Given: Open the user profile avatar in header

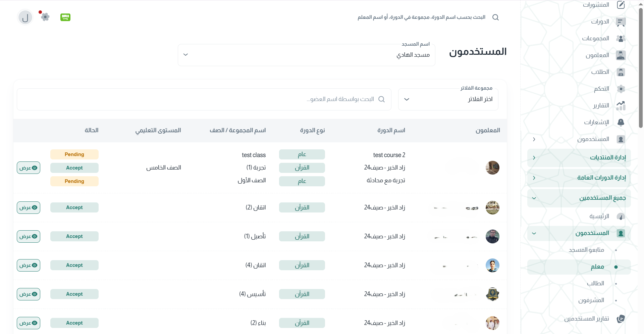Looking at the screenshot, I should 25,17.
